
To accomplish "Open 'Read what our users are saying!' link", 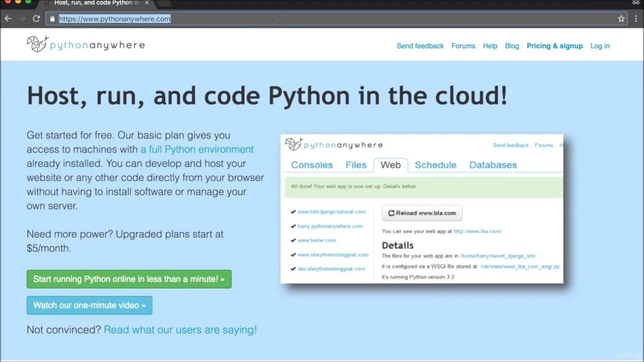I will [x=180, y=330].
